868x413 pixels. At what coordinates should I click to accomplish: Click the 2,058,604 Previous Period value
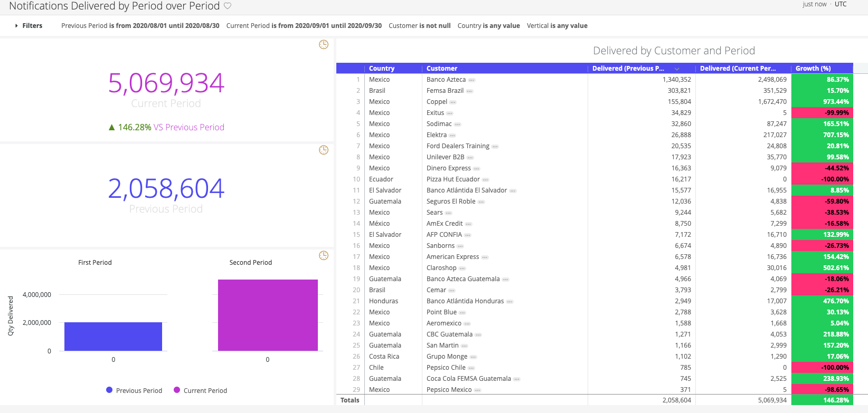click(x=166, y=188)
